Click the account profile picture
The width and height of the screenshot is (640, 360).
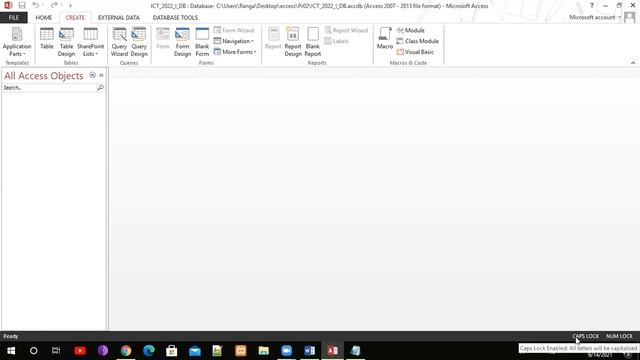(x=629, y=17)
